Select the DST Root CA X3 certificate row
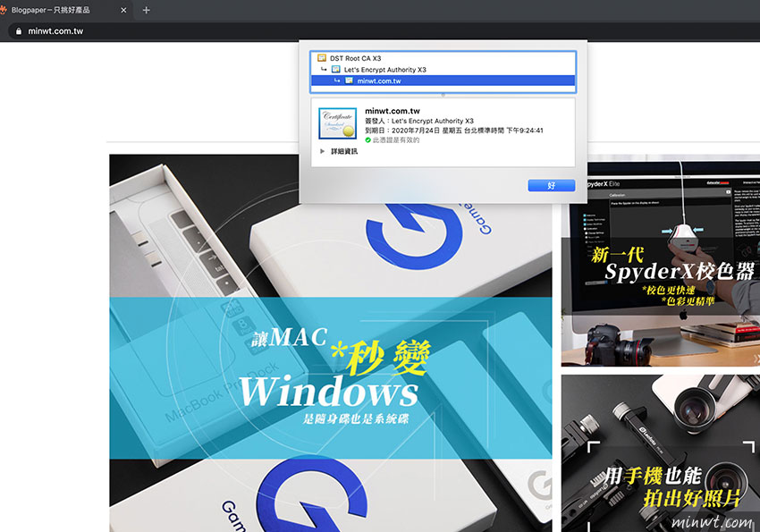 [x=443, y=58]
